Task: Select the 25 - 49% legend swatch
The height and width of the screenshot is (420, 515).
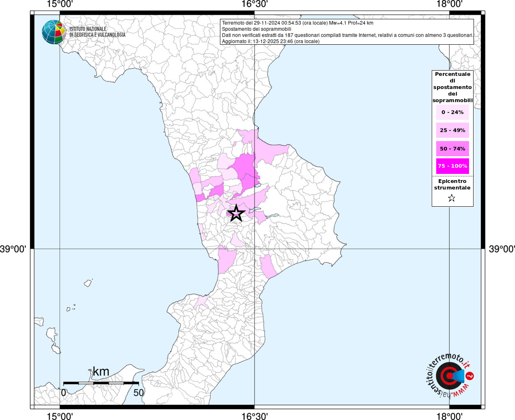Action: (x=453, y=130)
